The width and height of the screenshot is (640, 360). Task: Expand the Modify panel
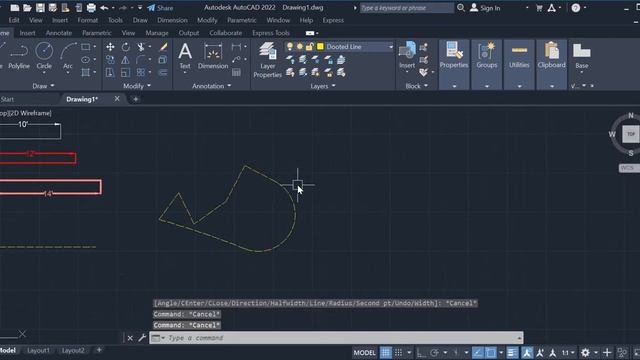(137, 86)
